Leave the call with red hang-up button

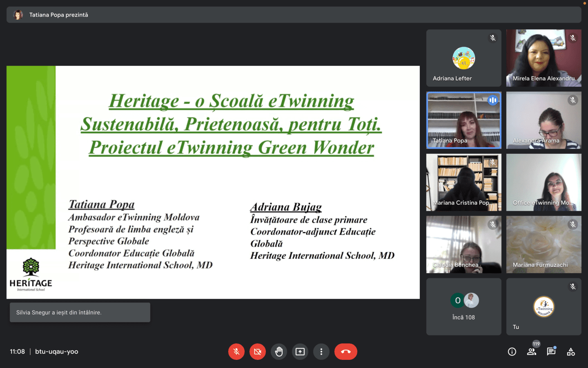coord(346,352)
